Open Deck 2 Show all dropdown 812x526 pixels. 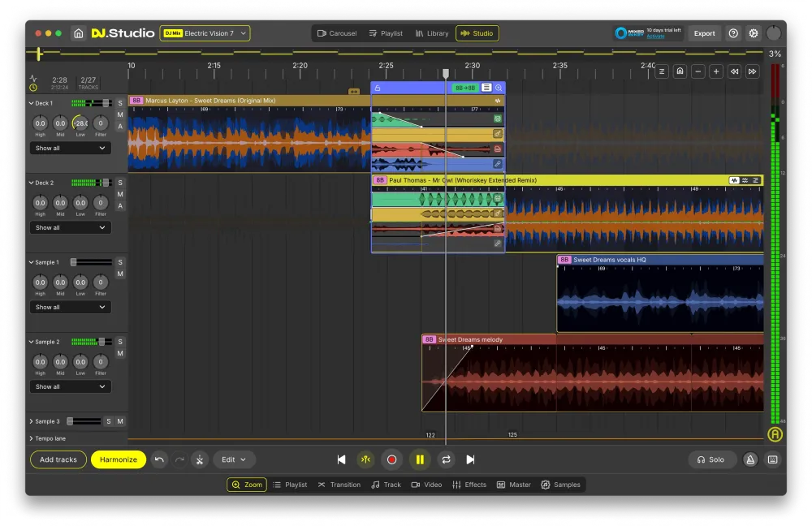[x=70, y=228]
